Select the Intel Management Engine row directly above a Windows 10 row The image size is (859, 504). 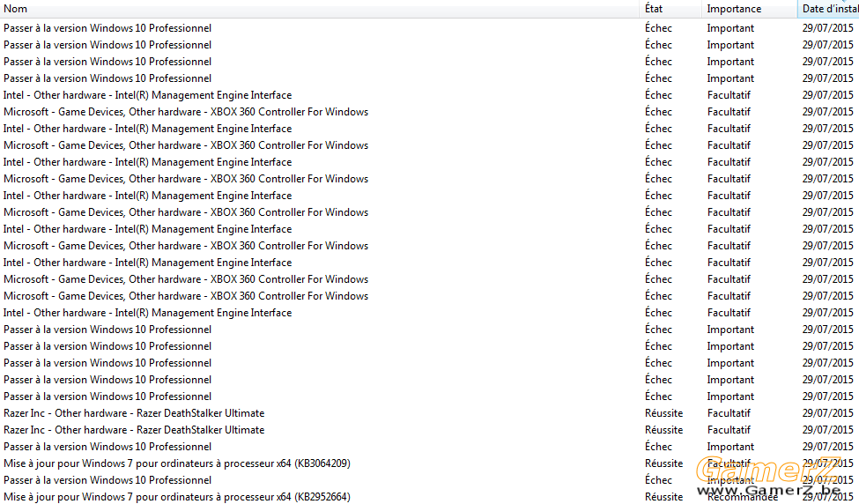coord(147,313)
